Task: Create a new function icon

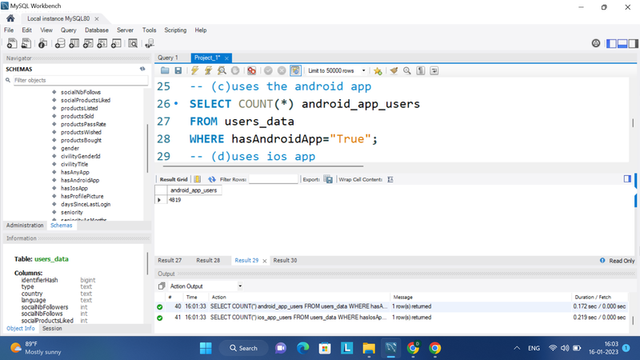Action: (116, 43)
